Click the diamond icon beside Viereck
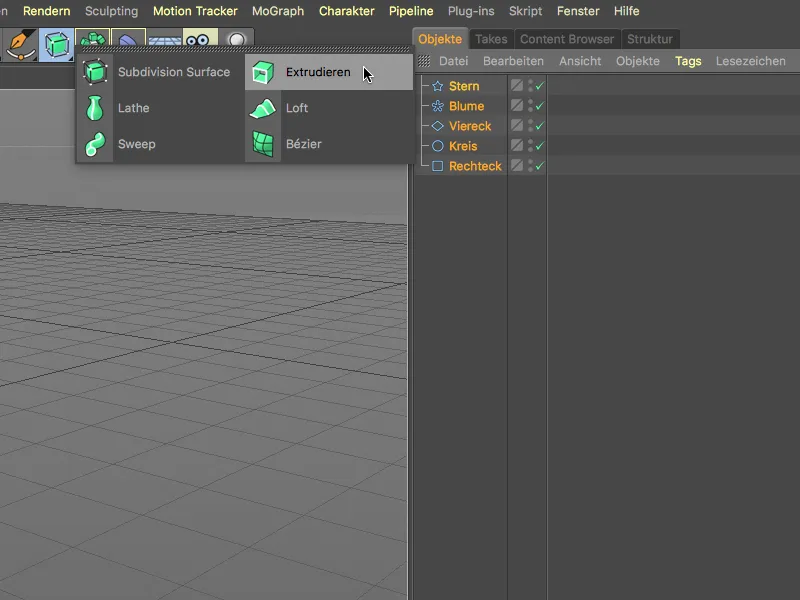Screen dimensions: 800x600 pyautogui.click(x=437, y=126)
